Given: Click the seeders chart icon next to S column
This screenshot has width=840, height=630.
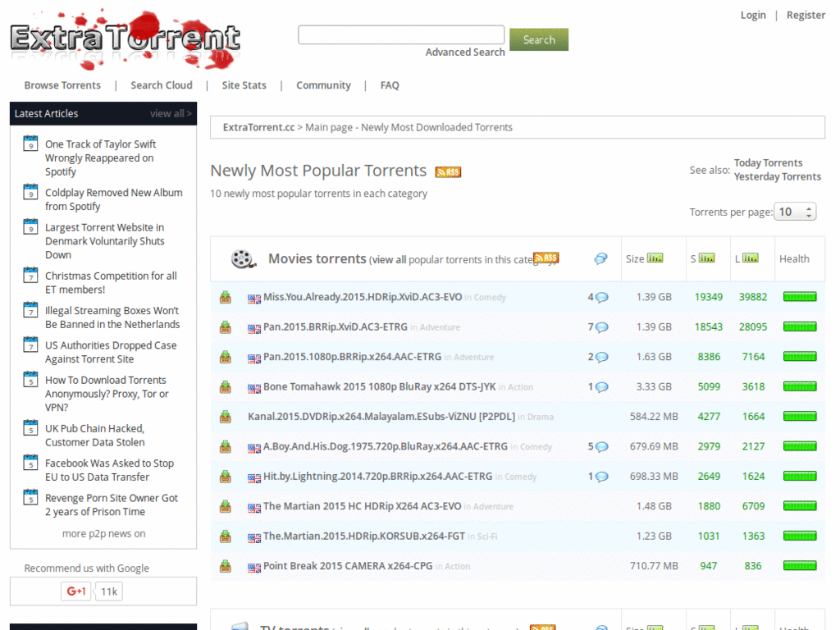Looking at the screenshot, I should point(707,258).
